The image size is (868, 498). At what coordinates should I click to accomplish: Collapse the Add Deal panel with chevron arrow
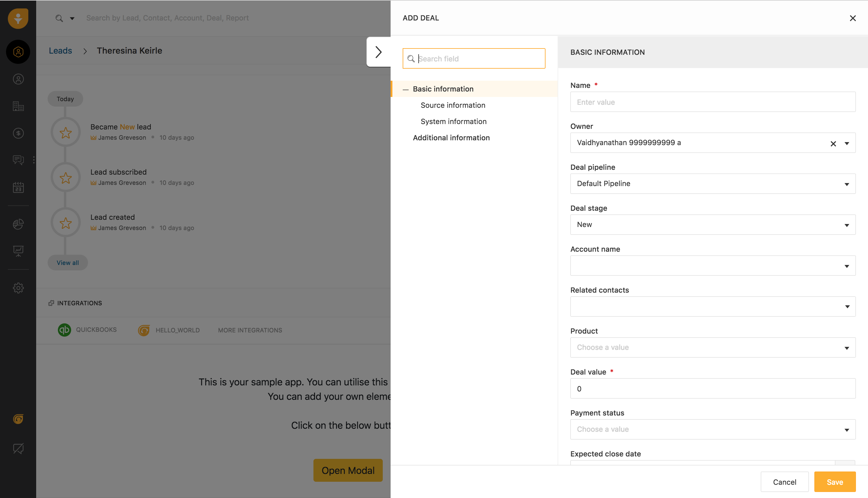[379, 52]
